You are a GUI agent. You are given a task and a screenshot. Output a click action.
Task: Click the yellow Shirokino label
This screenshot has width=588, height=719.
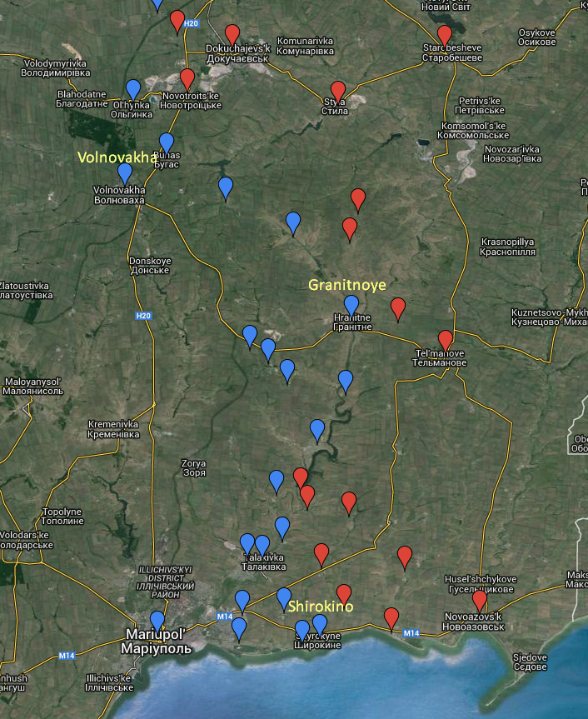click(321, 607)
